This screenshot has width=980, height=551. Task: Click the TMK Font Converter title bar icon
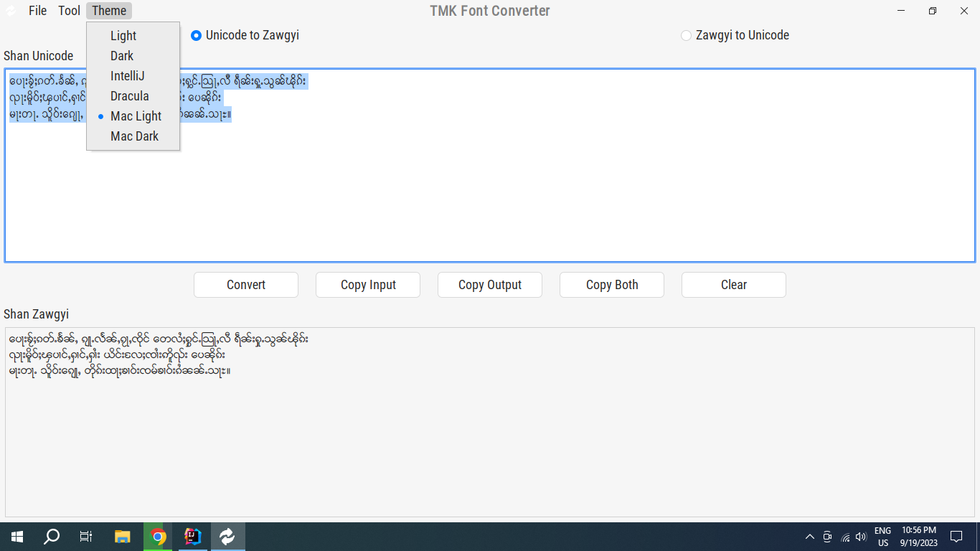point(9,11)
